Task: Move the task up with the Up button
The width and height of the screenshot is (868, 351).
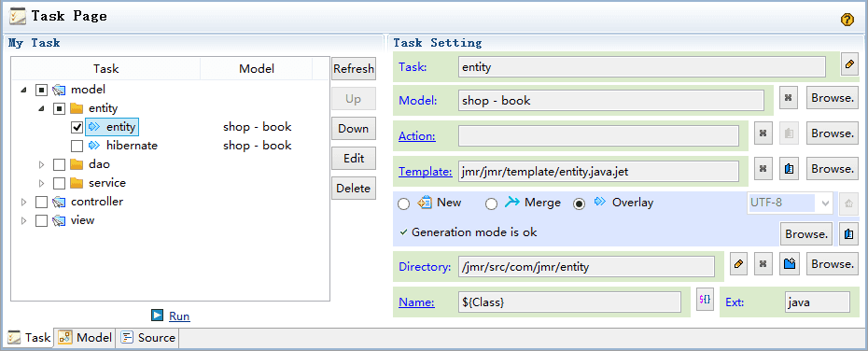Action: tap(353, 99)
